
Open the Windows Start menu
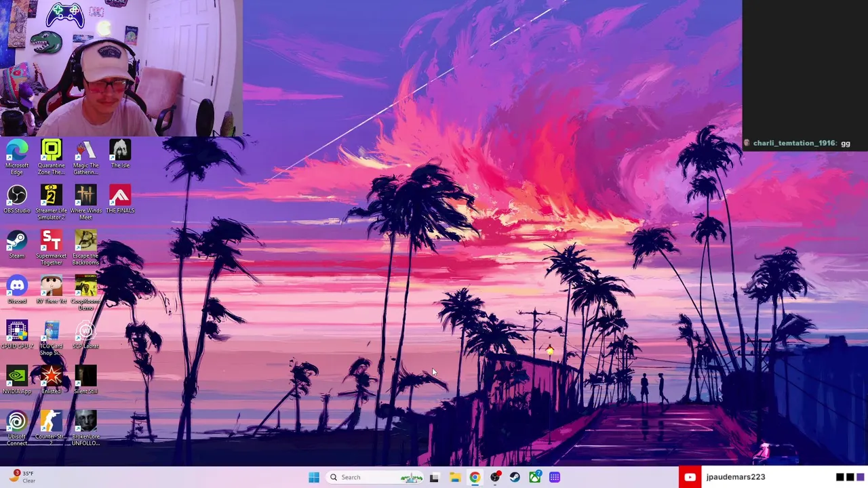pyautogui.click(x=313, y=477)
